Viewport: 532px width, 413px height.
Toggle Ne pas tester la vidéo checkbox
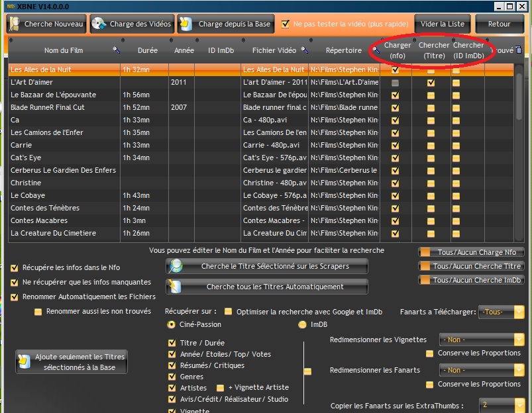click(286, 24)
